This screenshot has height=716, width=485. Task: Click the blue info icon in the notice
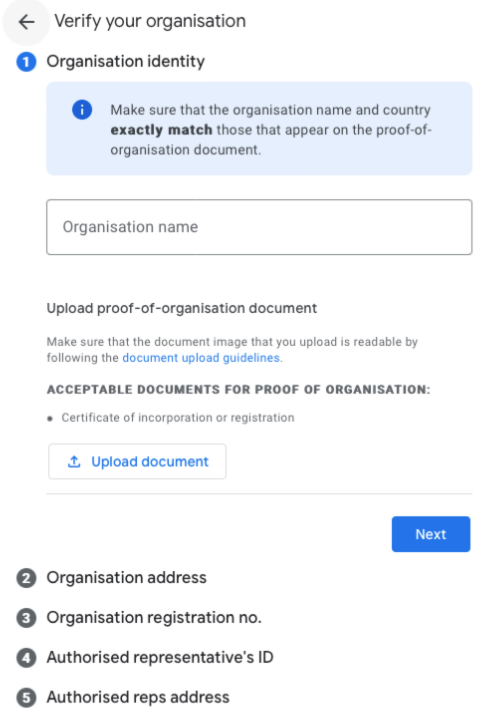pyautogui.click(x=82, y=110)
